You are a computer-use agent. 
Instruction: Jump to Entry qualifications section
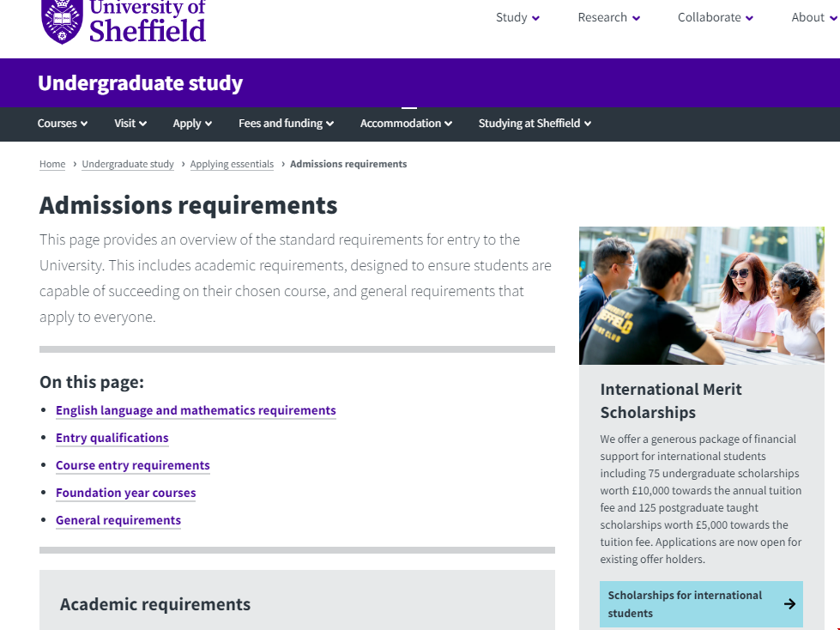112,438
